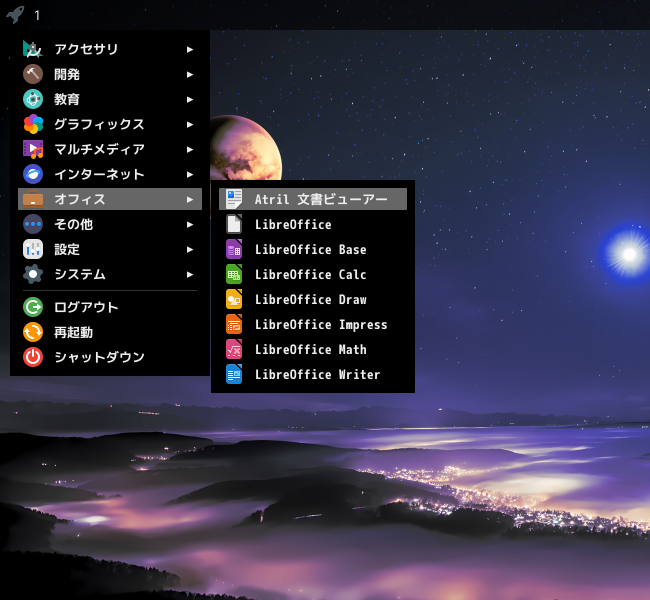
Task: Launch LibreOffice Impress entry
Action: (313, 324)
